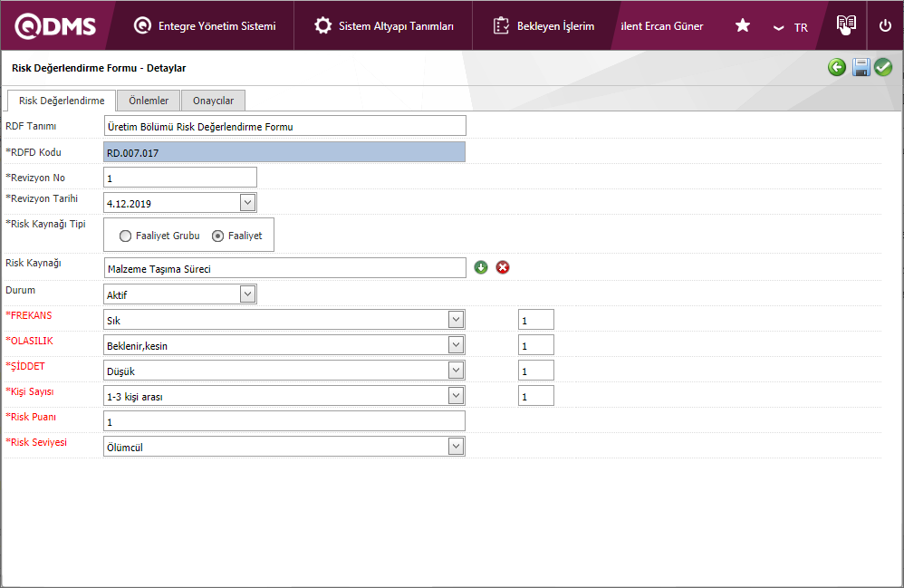Open the help book icon
Screen dimensions: 904x588
846,25
